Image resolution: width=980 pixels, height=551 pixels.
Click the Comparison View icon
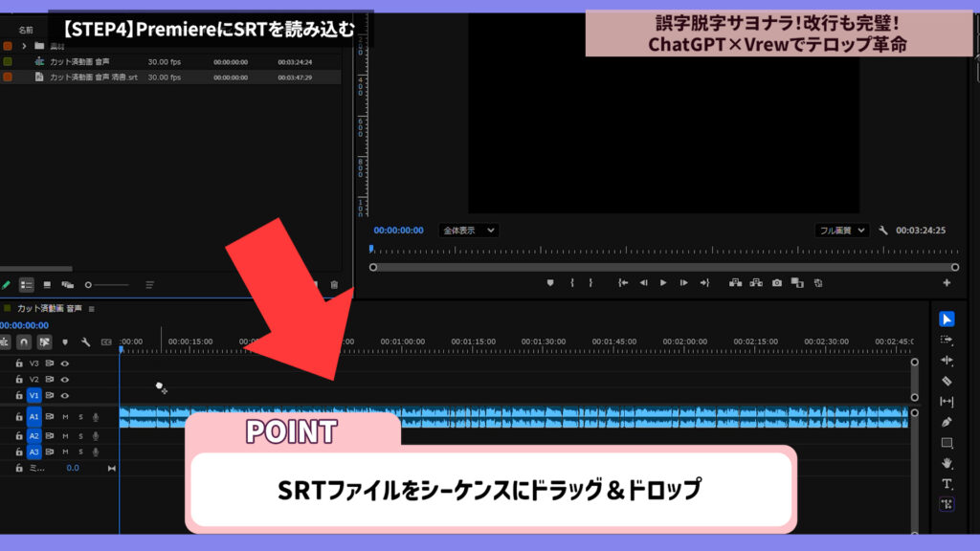point(797,283)
